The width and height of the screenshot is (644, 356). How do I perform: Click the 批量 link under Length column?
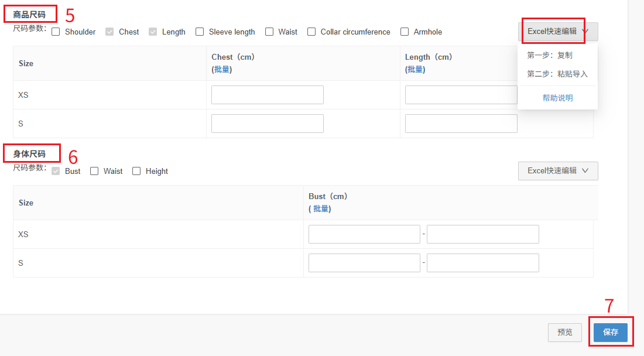click(x=415, y=69)
